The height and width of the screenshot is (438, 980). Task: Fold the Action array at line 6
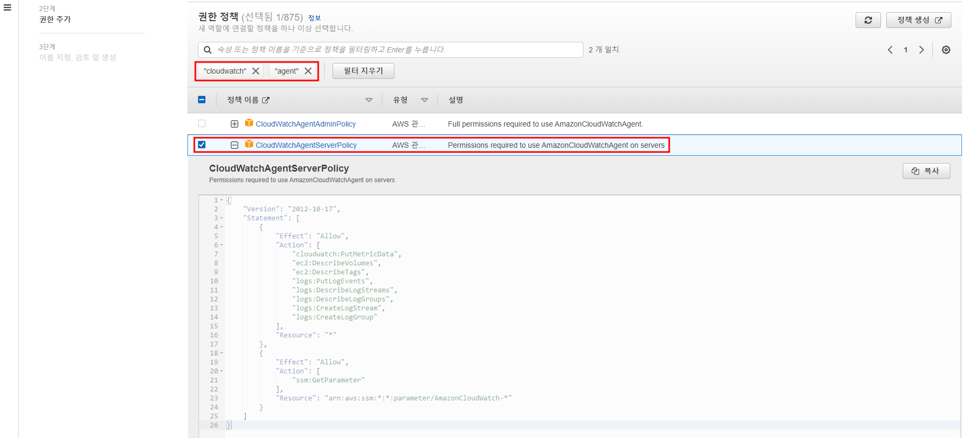tap(221, 245)
